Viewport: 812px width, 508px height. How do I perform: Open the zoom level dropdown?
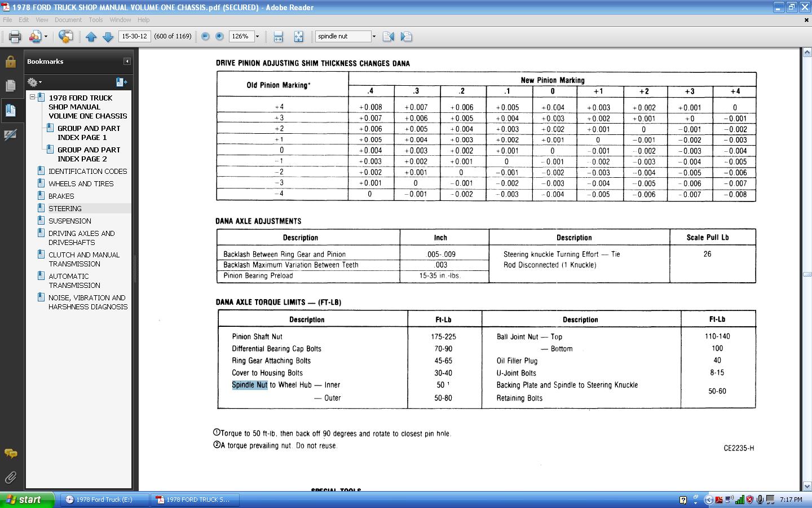coord(257,37)
